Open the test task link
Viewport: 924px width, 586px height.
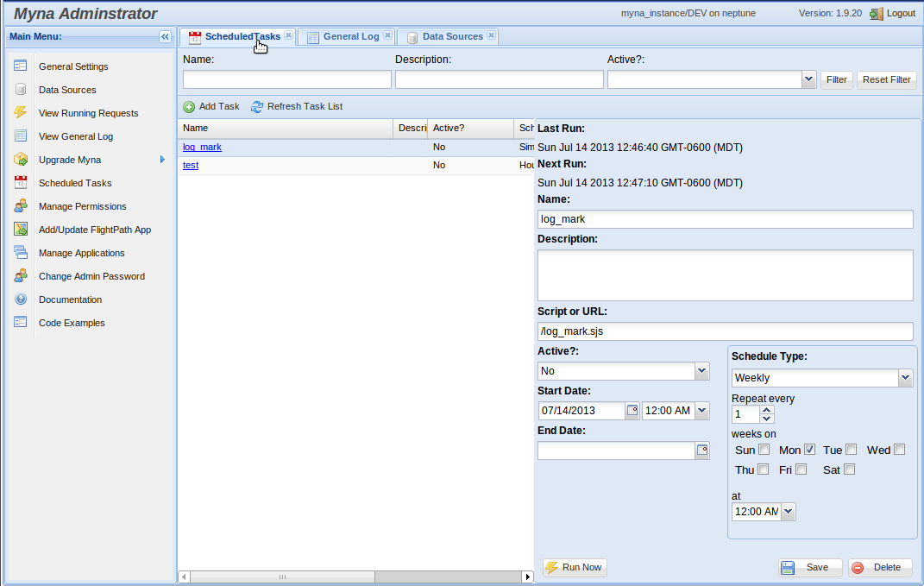pyautogui.click(x=191, y=165)
